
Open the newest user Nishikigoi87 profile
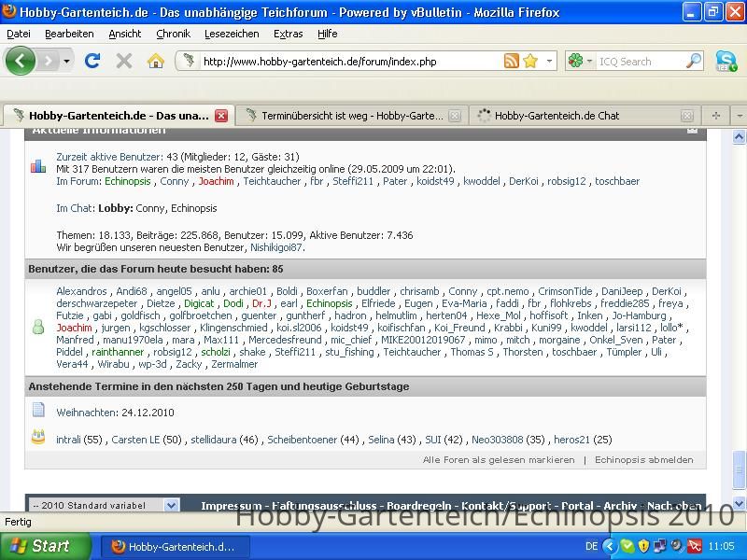click(276, 247)
